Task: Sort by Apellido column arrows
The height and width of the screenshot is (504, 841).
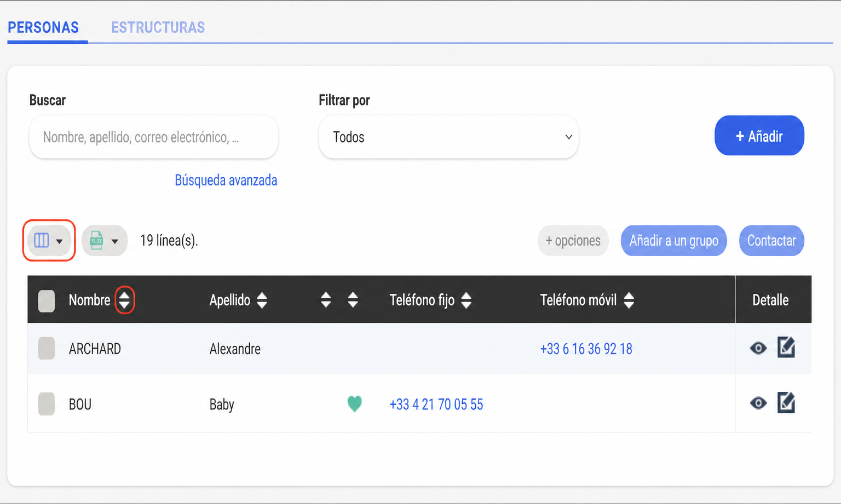Action: pos(262,300)
